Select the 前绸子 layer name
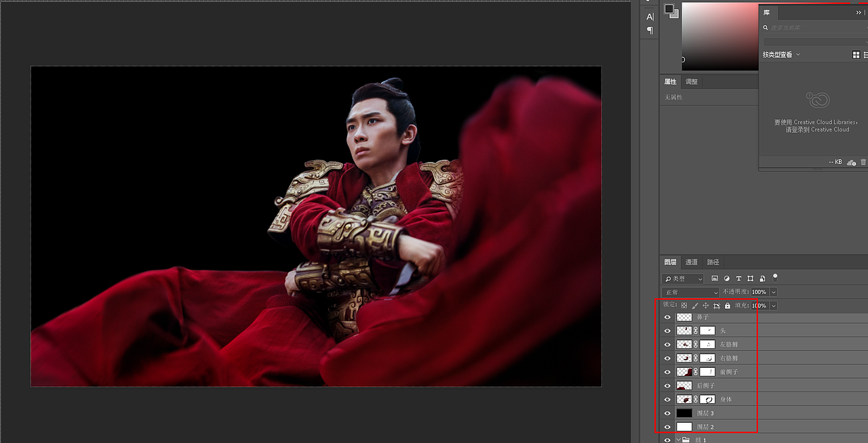 click(729, 372)
